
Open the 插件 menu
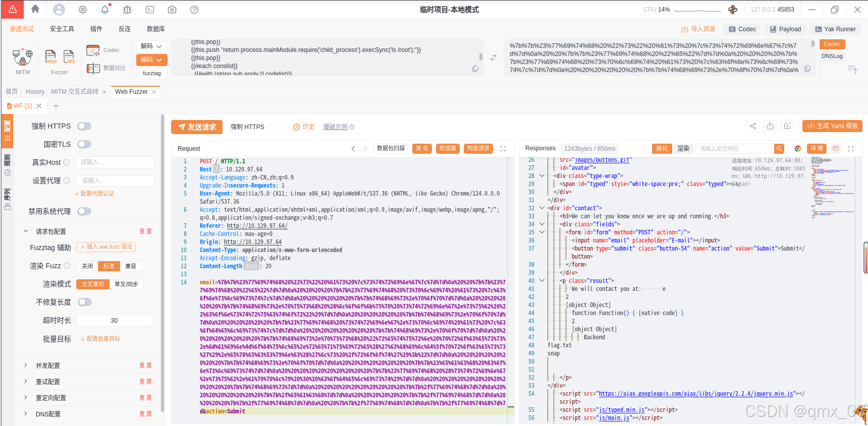(96, 29)
